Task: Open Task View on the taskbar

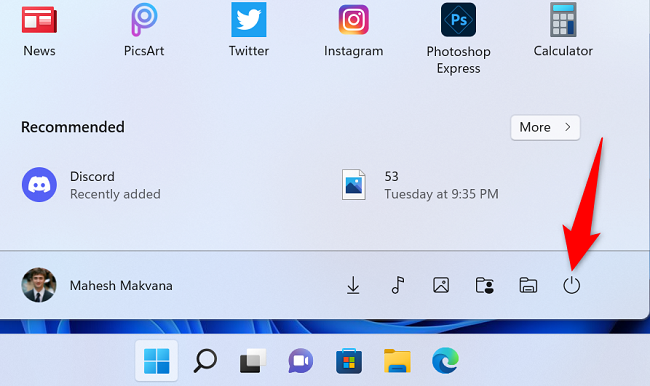Action: (253, 361)
